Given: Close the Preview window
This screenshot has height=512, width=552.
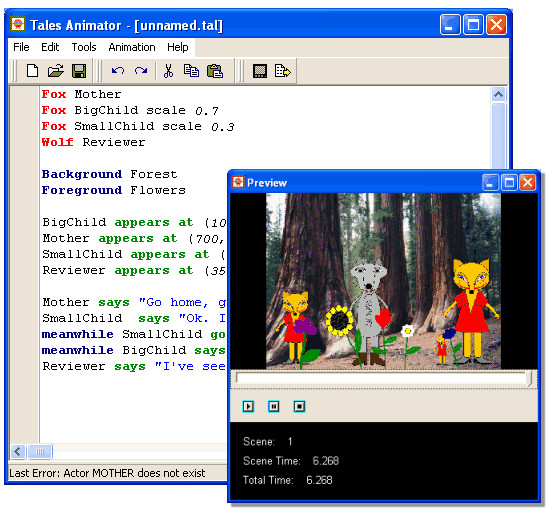Looking at the screenshot, I should coord(528,182).
